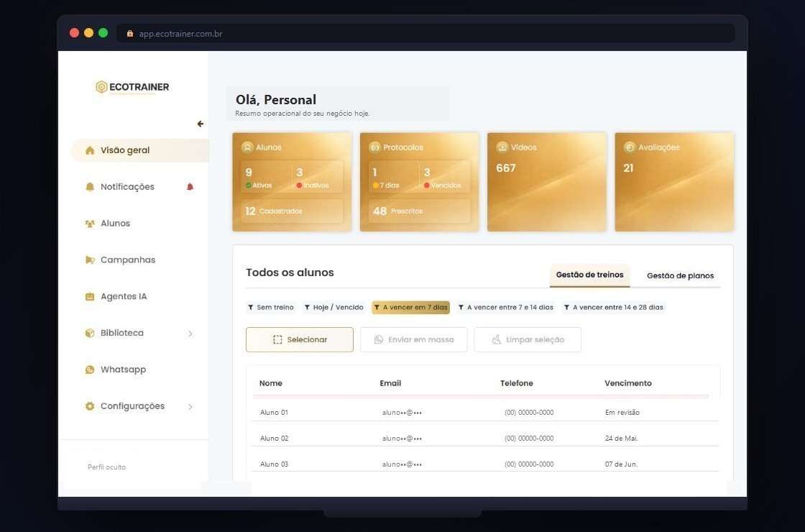Open the red notification alert badge
Image resolution: width=805 pixels, height=532 pixels.
click(190, 187)
